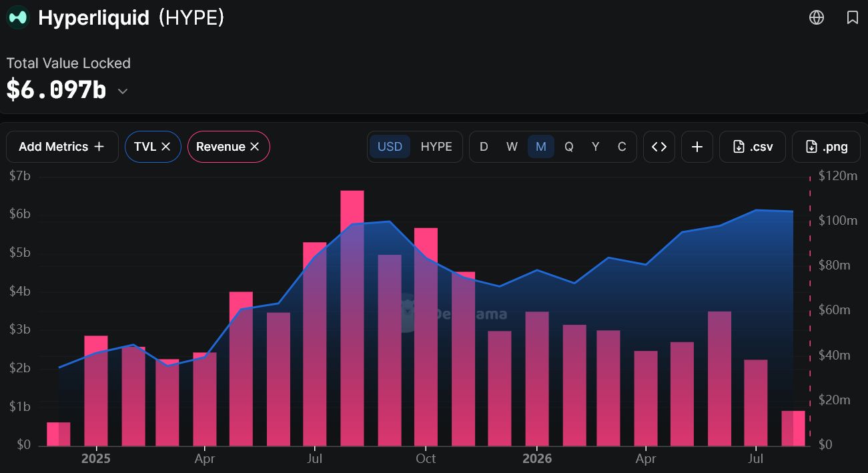868x473 pixels.
Task: Select the M monthly interval
Action: [540, 147]
